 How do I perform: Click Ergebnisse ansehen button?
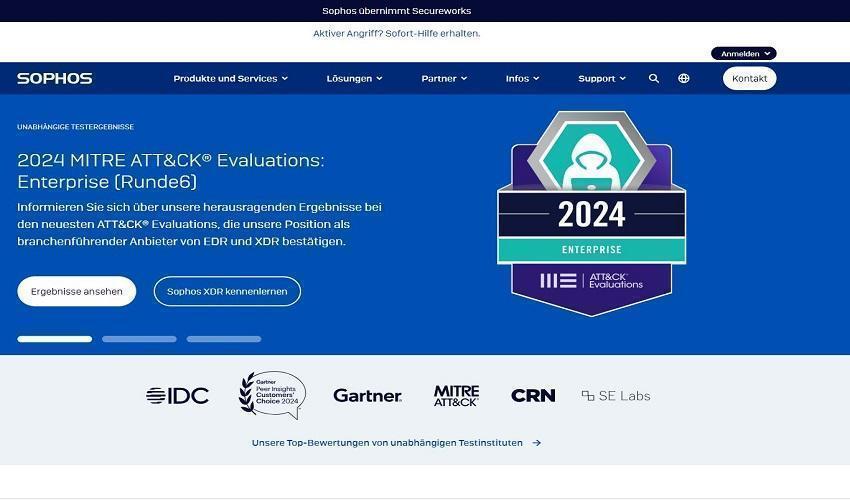pyautogui.click(x=76, y=291)
